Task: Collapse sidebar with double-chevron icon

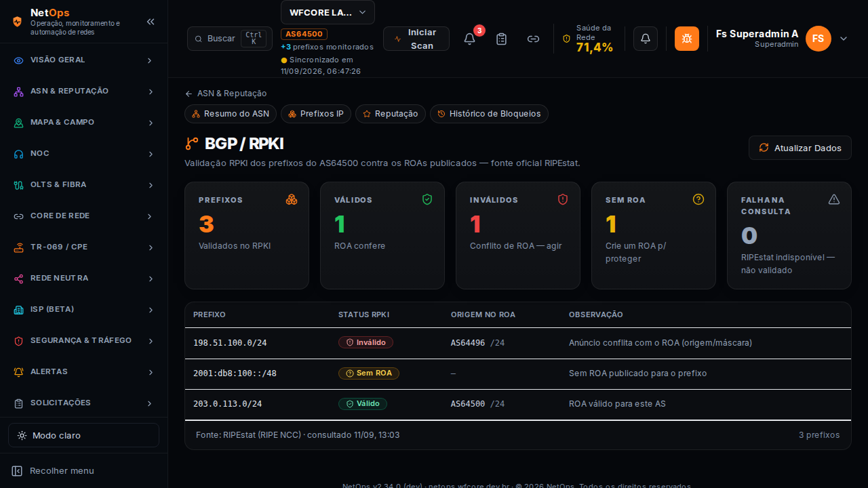Action: click(151, 22)
